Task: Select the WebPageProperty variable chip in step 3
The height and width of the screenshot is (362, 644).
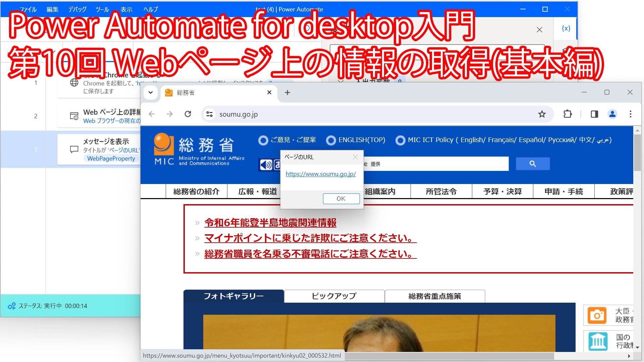Action: pos(111,159)
